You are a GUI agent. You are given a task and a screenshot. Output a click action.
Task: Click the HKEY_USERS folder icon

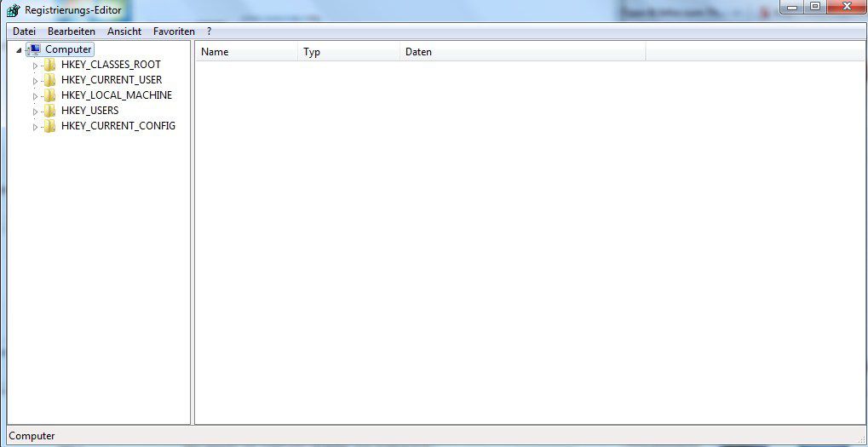[50, 111]
